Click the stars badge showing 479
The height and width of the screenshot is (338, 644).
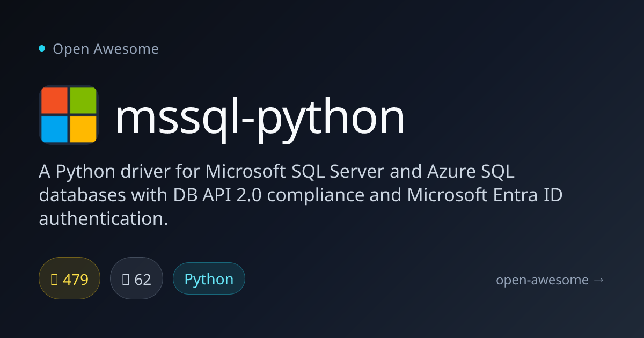tap(70, 278)
